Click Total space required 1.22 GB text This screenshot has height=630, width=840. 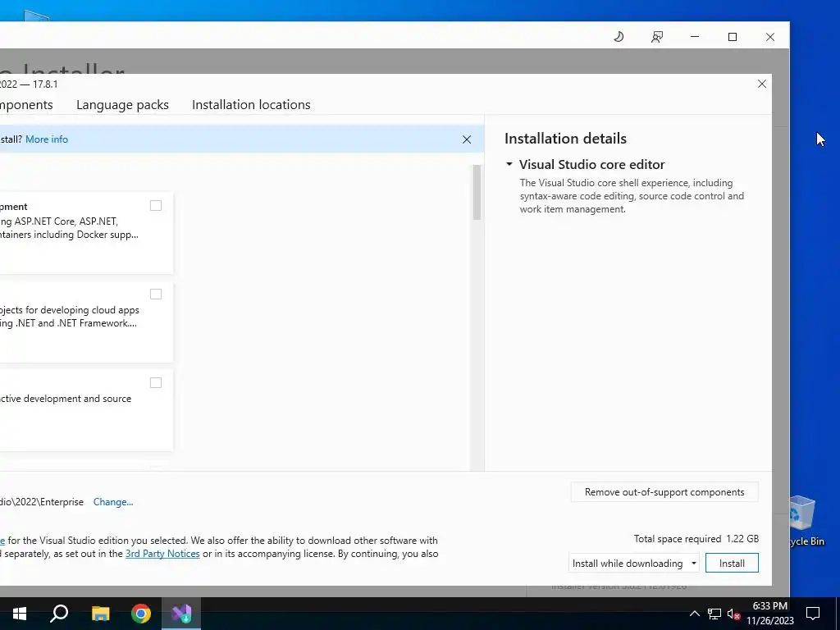[696, 539]
